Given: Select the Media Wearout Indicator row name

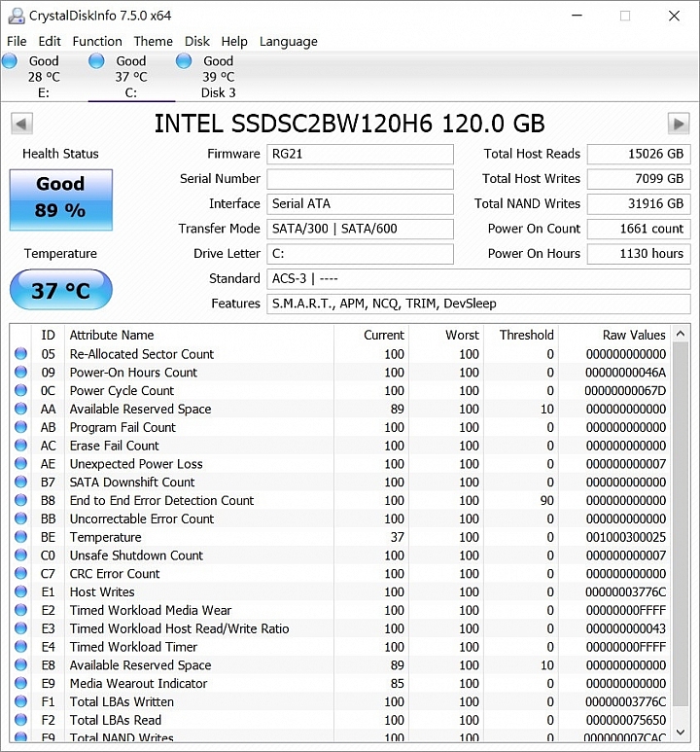Looking at the screenshot, I should click(139, 684).
